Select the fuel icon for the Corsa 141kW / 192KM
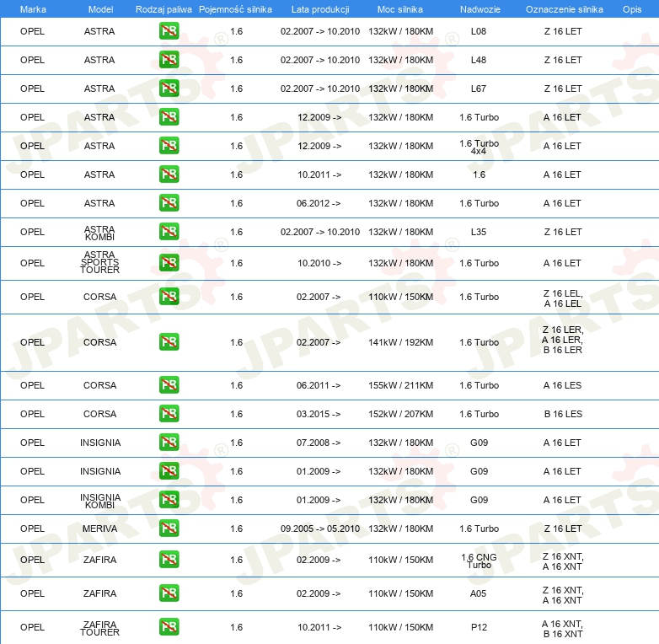This screenshot has height=644, width=659. point(169,342)
